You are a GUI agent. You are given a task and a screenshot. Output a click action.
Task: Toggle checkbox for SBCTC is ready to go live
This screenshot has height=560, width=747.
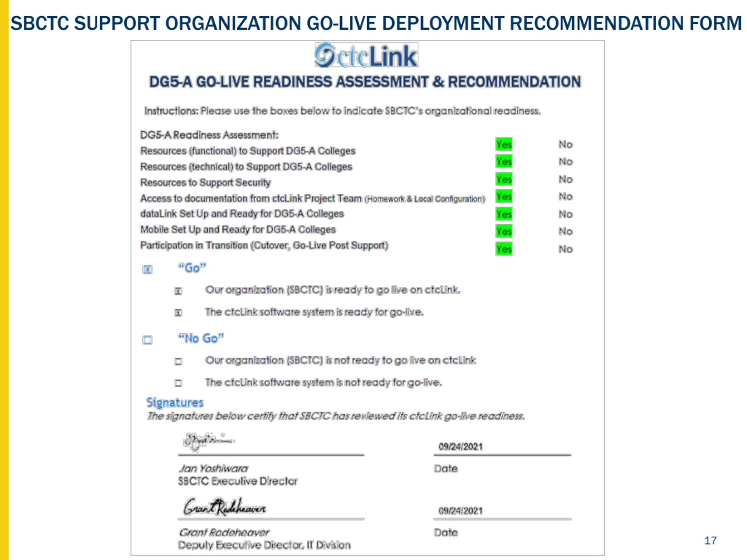178,291
